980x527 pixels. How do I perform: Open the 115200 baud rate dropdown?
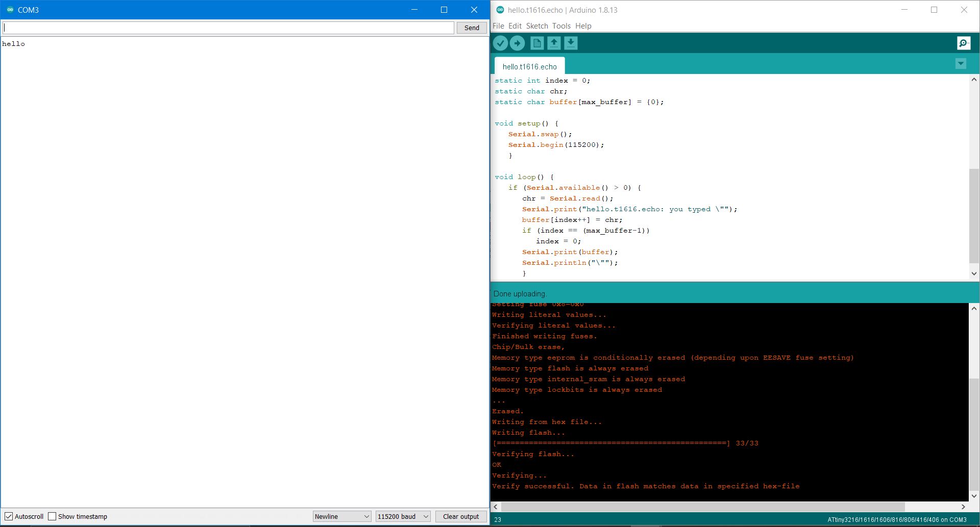click(x=403, y=516)
